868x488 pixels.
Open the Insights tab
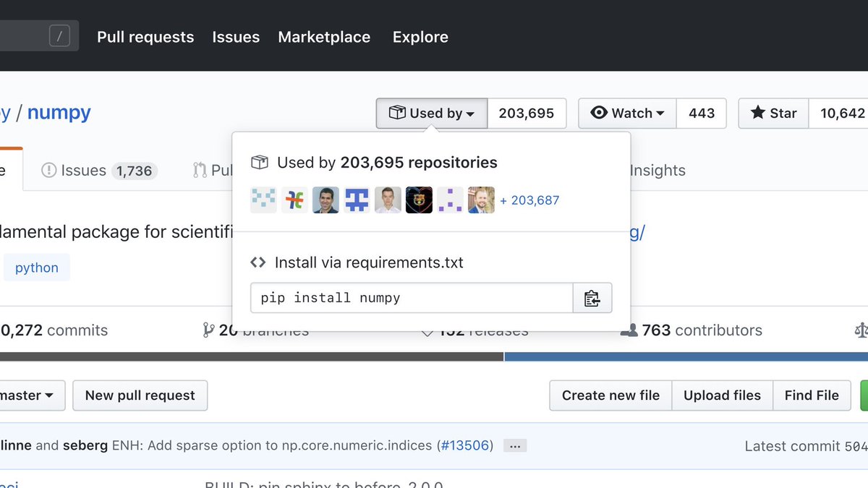point(658,171)
